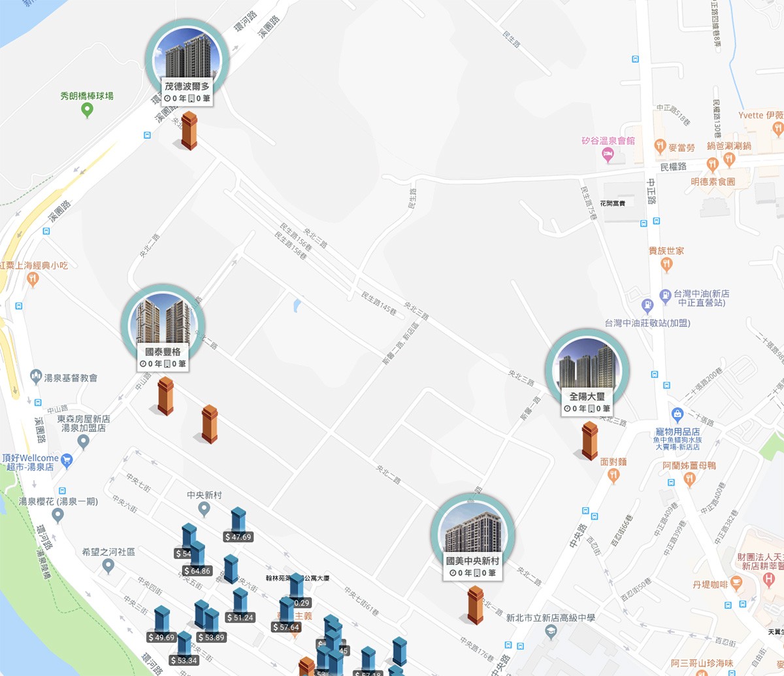This screenshot has height=676, width=784.
Task: Open the 希望之河社區 location pin
Action: point(108,566)
